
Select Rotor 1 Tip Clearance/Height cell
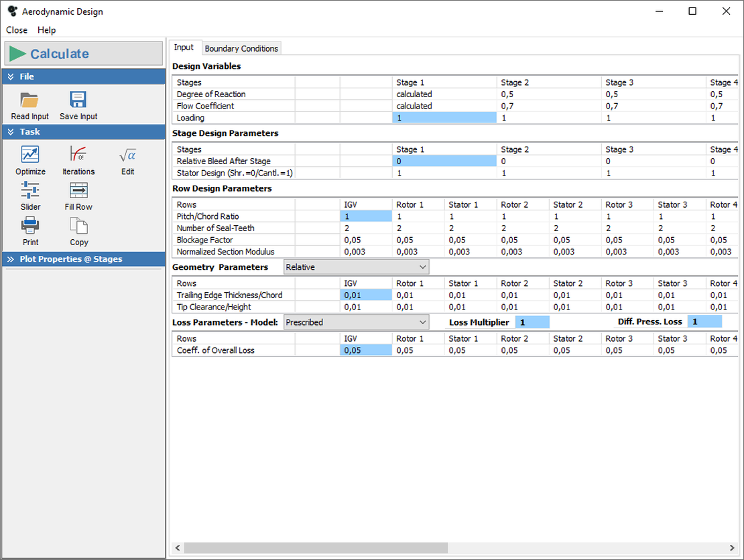pos(418,307)
